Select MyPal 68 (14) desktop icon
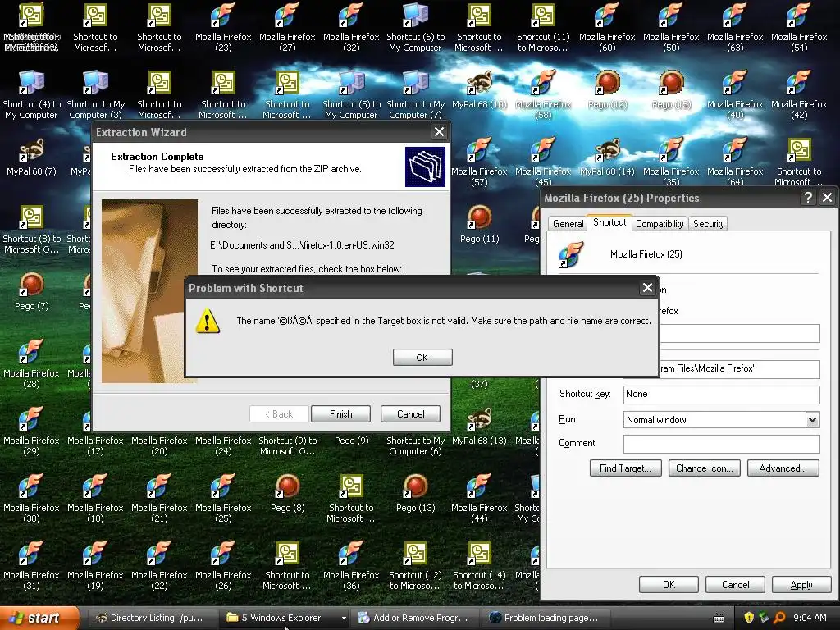 608,157
